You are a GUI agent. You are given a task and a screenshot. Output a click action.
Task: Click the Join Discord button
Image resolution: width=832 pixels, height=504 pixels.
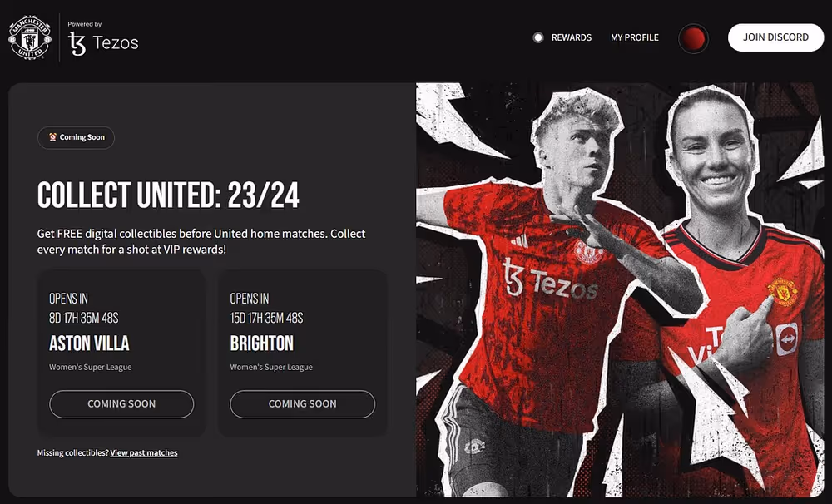[x=775, y=37]
